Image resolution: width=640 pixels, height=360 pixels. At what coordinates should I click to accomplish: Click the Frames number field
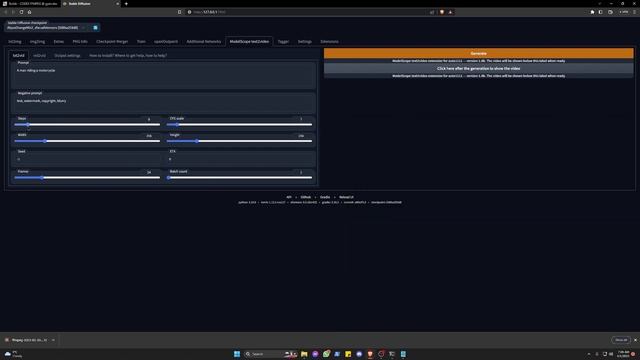[x=150, y=172]
